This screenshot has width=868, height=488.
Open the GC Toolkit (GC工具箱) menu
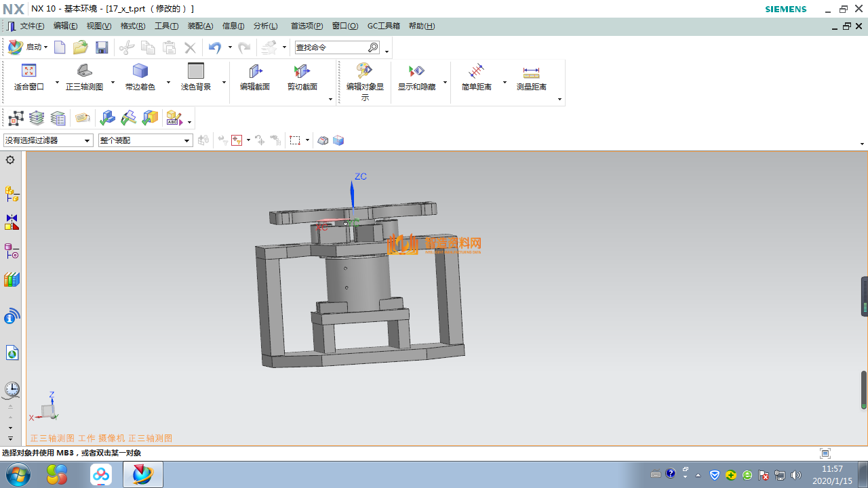384,26
